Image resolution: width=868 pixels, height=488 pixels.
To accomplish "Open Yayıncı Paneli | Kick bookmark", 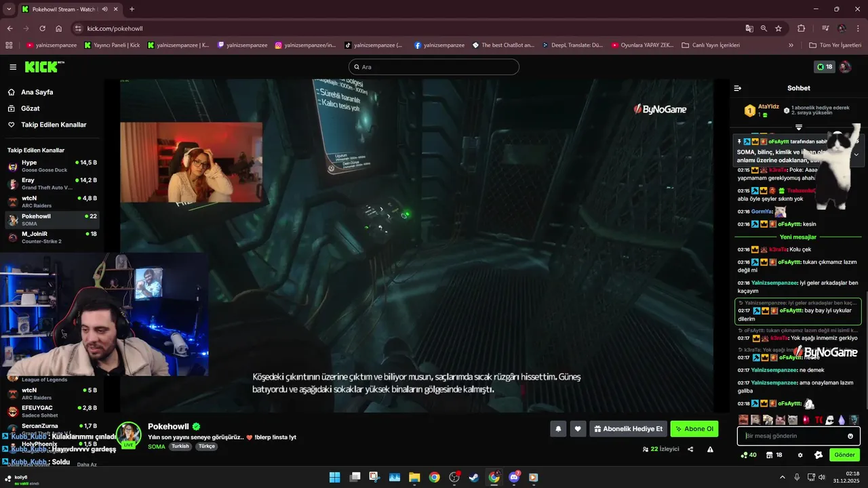I will point(112,45).
